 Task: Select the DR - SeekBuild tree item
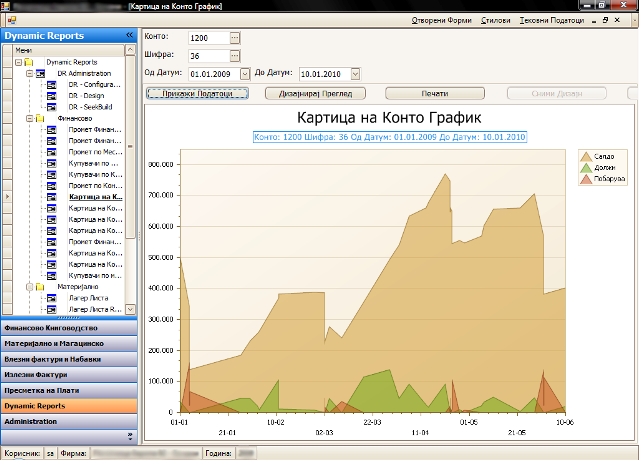coord(90,107)
